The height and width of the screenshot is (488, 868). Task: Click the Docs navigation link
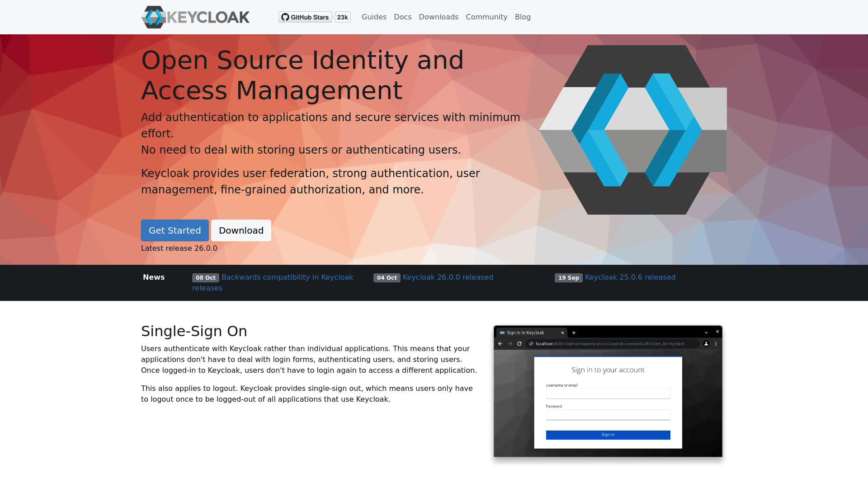point(402,17)
